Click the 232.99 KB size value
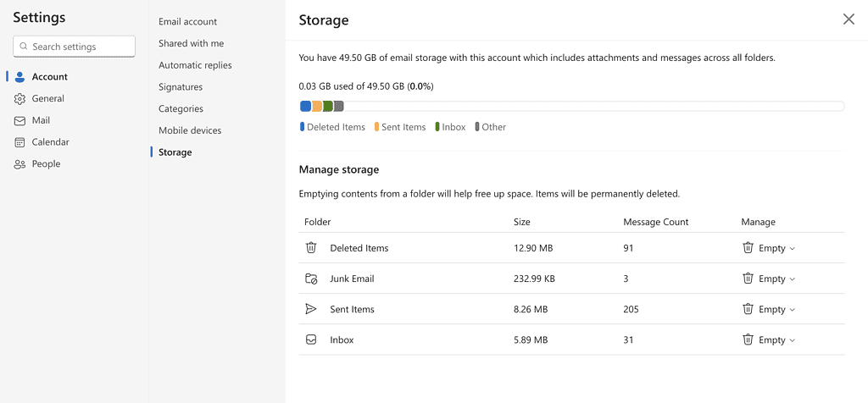The height and width of the screenshot is (403, 868). 534,279
